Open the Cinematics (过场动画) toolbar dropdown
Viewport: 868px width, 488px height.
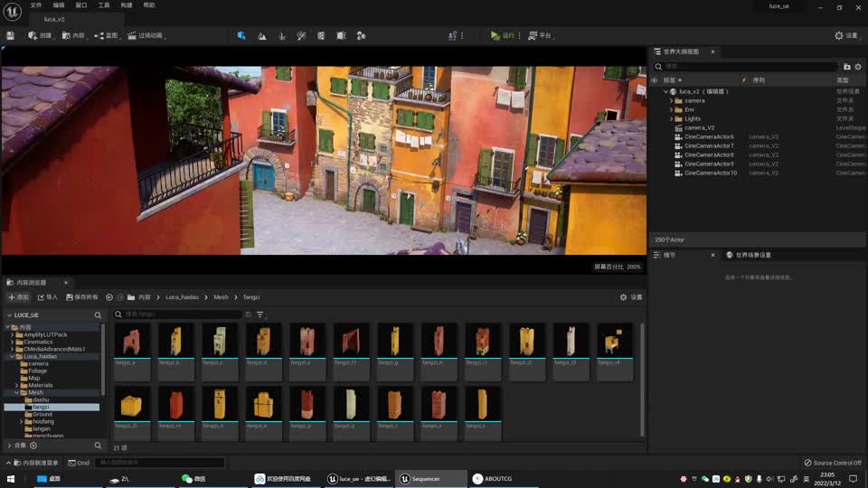coord(146,35)
